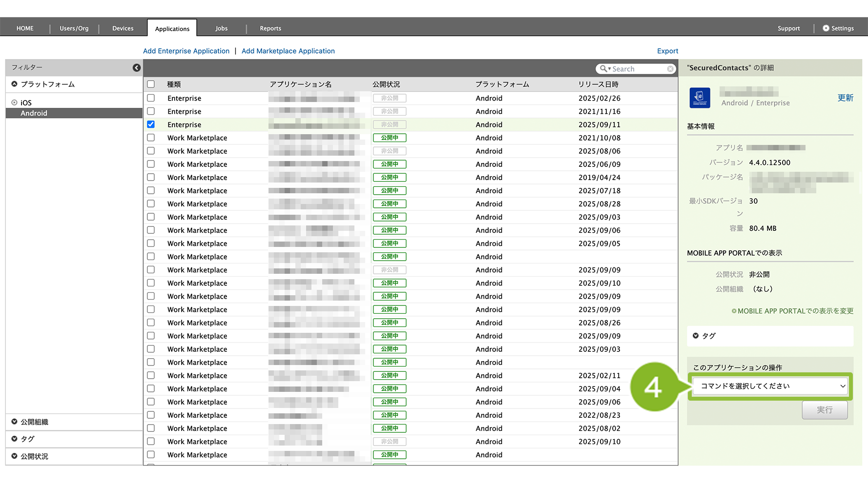Expand the タグ section in details panel
This screenshot has width=868, height=488.
pyautogui.click(x=696, y=336)
